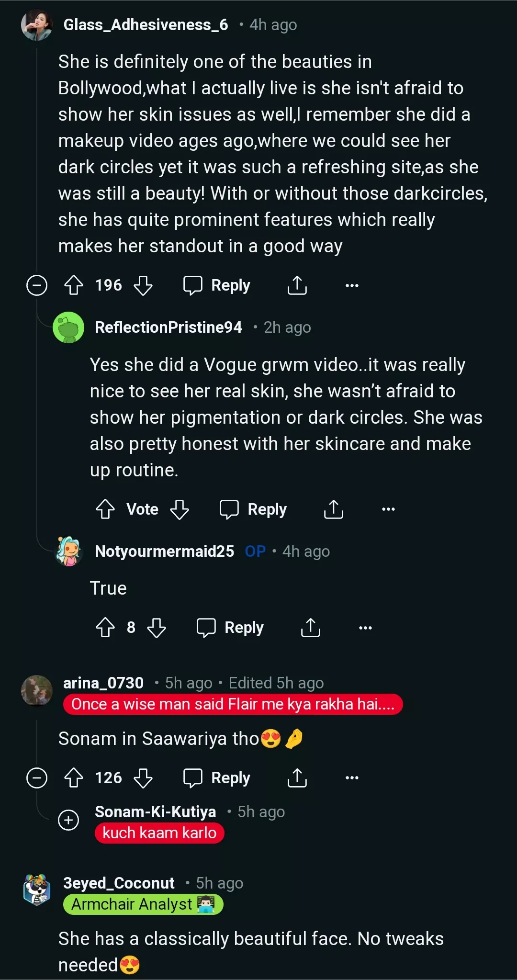Viewport: 517px width, 980px height.
Task: Click ReflectionPristine94's green avatar thumbnail
Action: click(67, 327)
